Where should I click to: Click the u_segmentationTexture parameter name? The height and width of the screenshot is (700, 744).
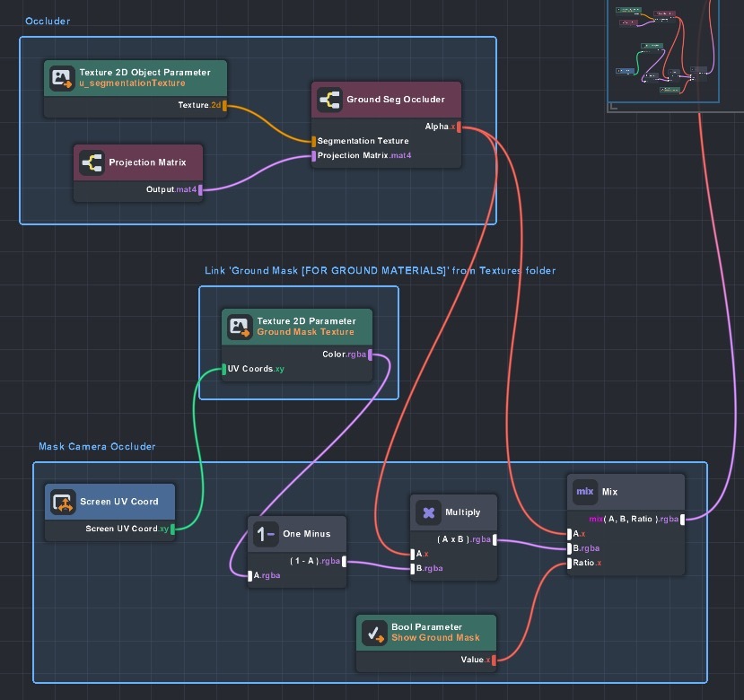pyautogui.click(x=132, y=83)
